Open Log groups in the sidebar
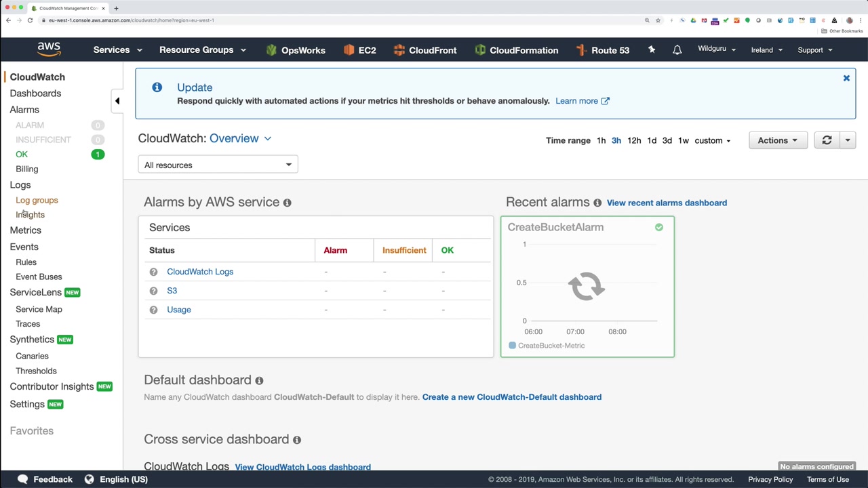 click(37, 200)
